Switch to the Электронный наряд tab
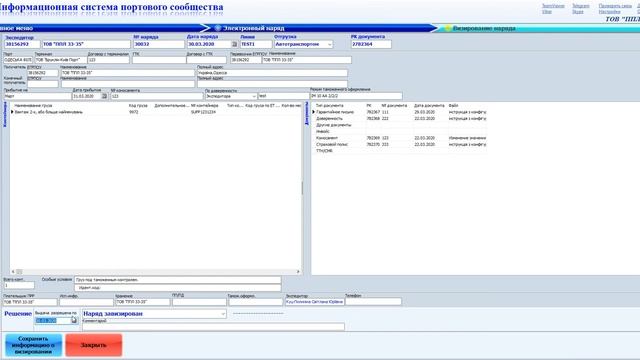This screenshot has width=640, height=360. point(253,28)
